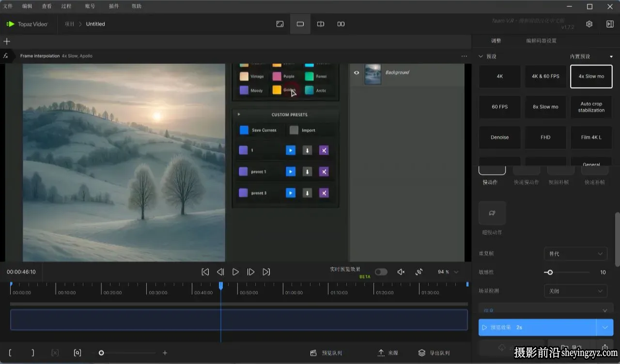This screenshot has height=364, width=620.
Task: Set trim end with the right bracket icon
Action: 33,353
